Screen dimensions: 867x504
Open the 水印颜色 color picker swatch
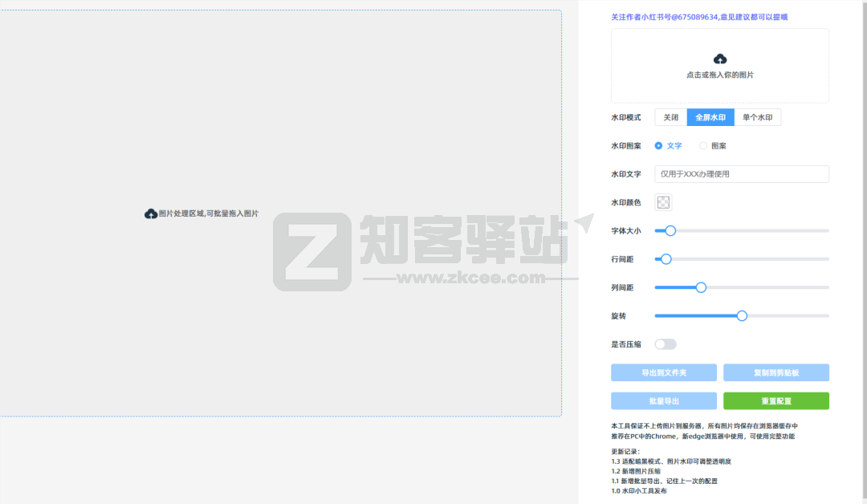(x=663, y=202)
